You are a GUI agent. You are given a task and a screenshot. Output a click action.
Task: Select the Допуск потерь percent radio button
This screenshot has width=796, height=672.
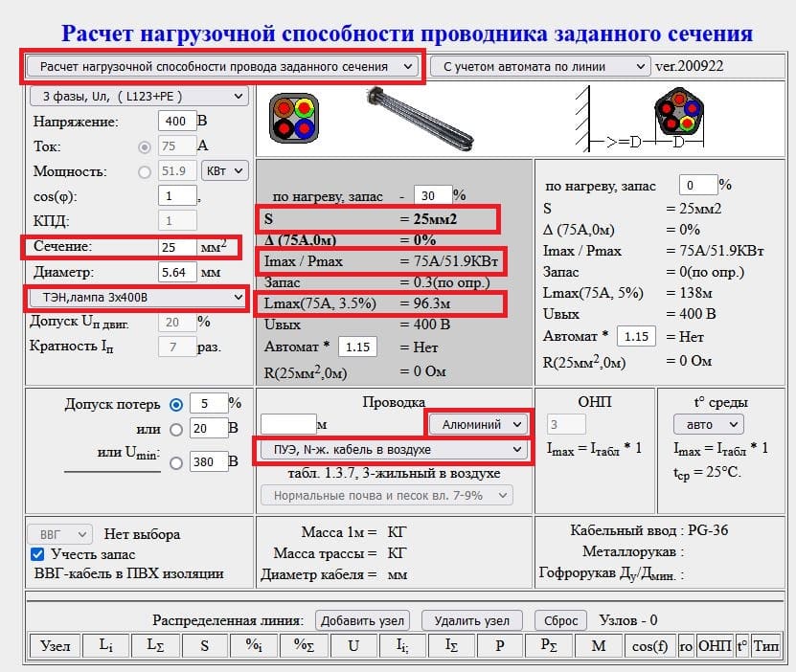[x=174, y=403]
